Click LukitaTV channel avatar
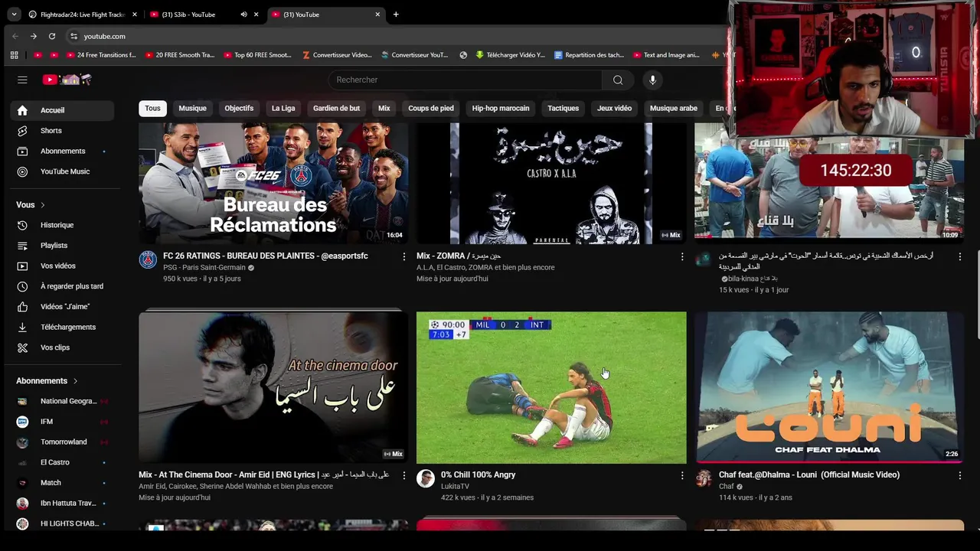The width and height of the screenshot is (980, 551). point(426,479)
